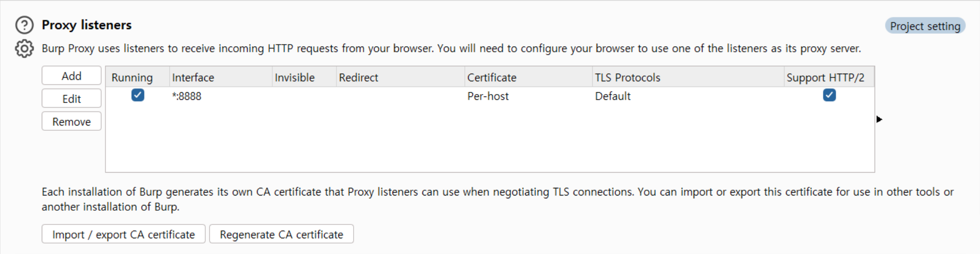Click the Edit listener button
The image size is (980, 254).
click(x=71, y=98)
